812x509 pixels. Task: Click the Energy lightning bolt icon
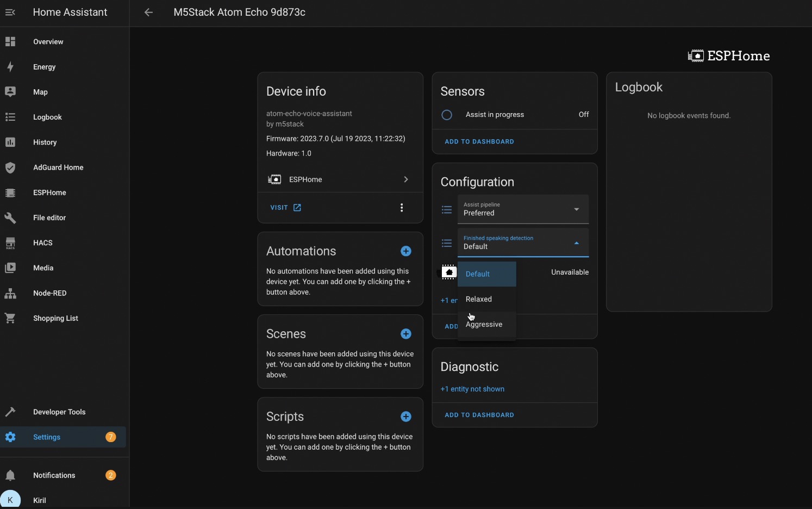click(10, 67)
